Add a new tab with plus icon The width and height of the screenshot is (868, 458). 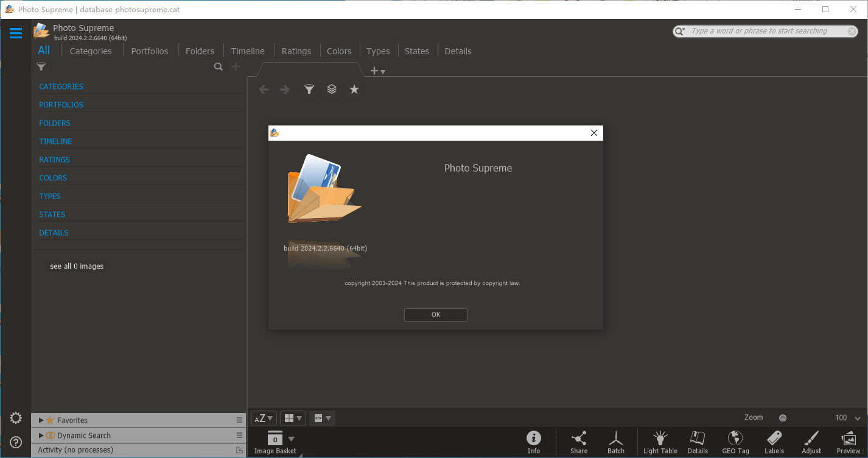pos(374,71)
